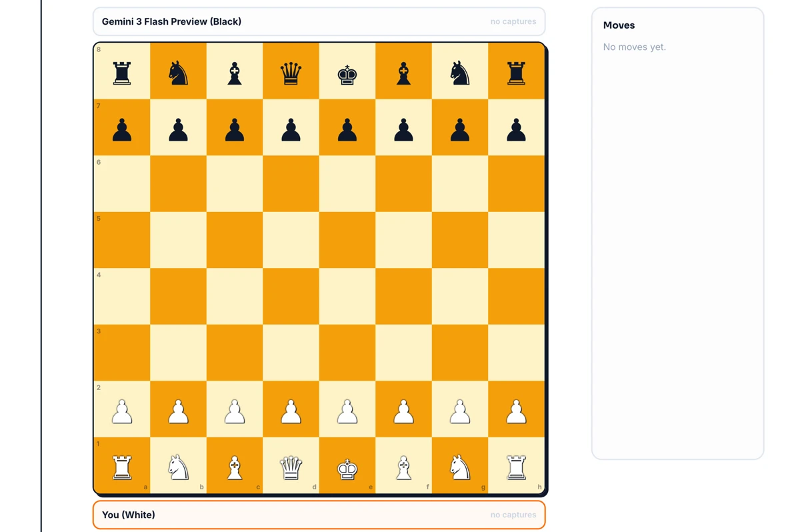Pick the white pawn on e2
Screen dimensions: 786x532
click(x=347, y=411)
